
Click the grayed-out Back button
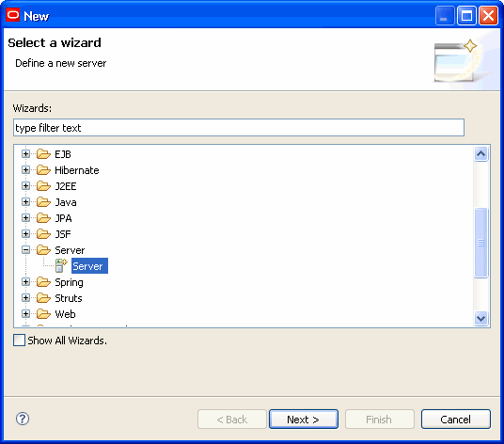click(x=232, y=420)
